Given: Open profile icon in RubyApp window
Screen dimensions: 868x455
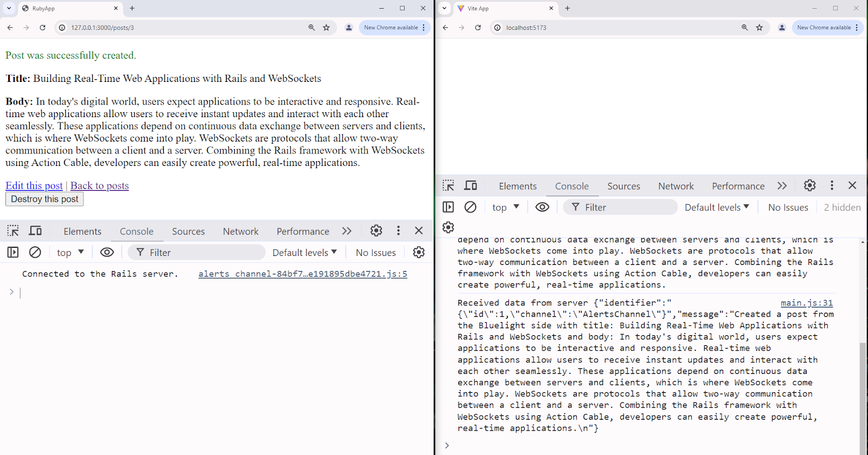Looking at the screenshot, I should pos(349,28).
